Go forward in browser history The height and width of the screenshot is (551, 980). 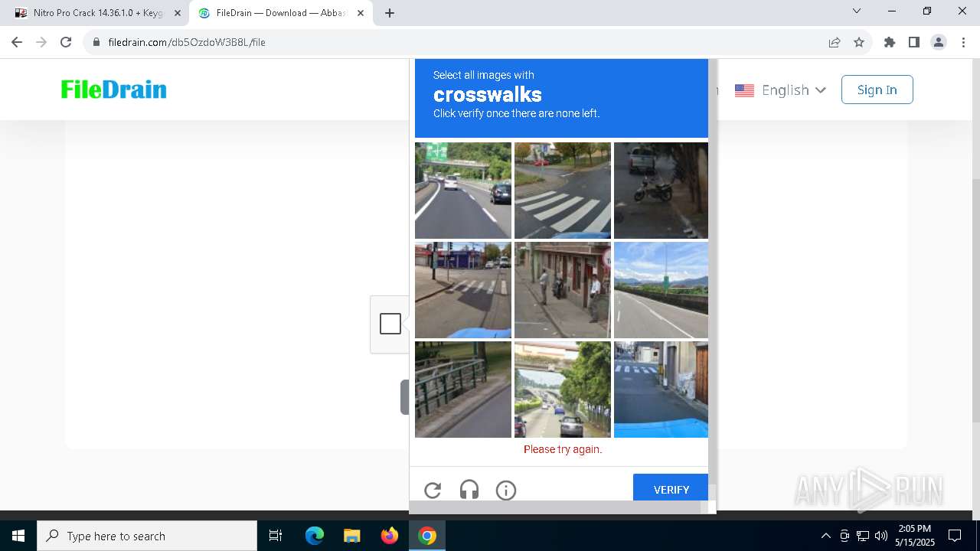[x=41, y=42]
